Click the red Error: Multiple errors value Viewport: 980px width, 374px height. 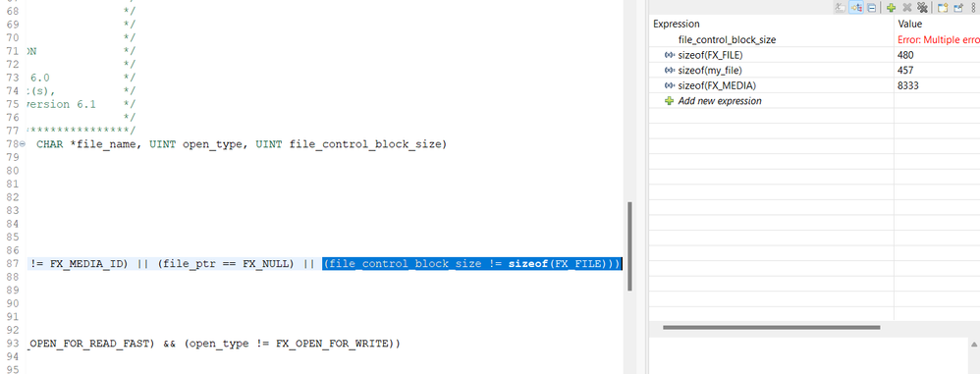938,39
